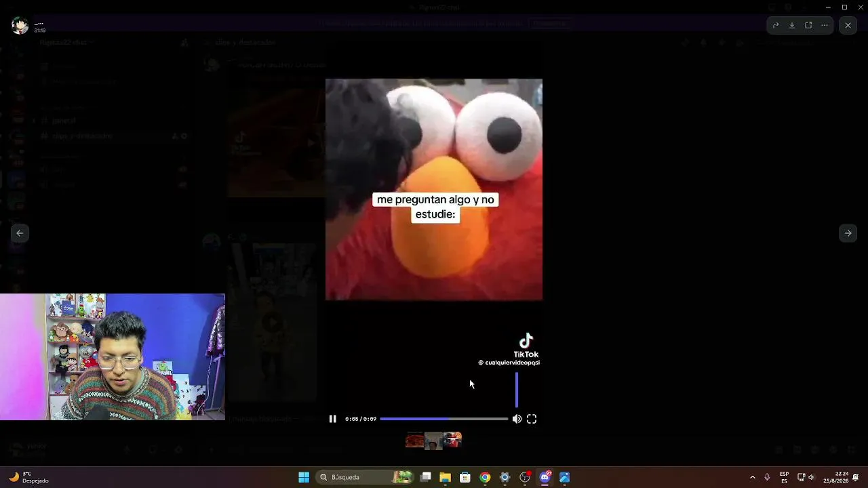Open the weather widget showing Despejado

coord(30,477)
